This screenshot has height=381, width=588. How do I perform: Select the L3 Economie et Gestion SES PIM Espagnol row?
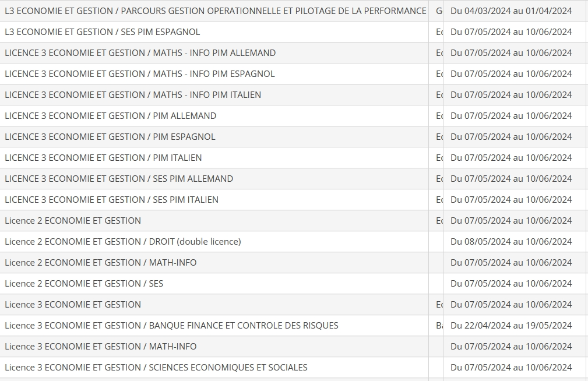[293, 32]
